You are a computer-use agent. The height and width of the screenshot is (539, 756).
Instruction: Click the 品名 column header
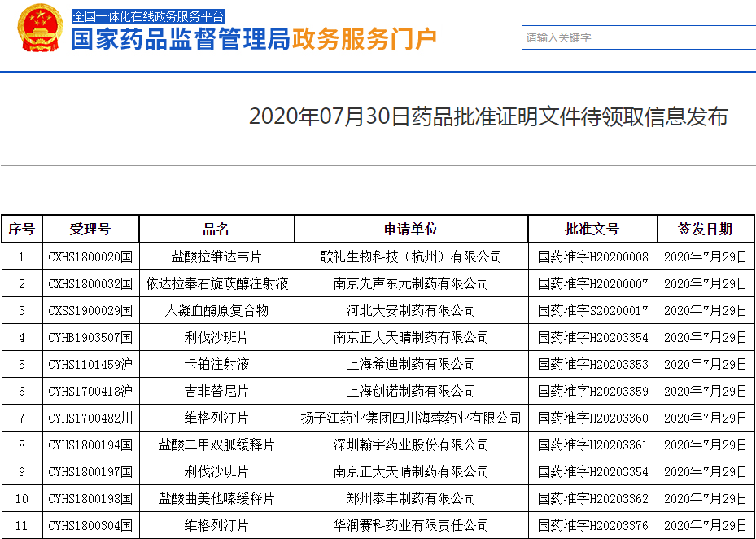(x=216, y=229)
